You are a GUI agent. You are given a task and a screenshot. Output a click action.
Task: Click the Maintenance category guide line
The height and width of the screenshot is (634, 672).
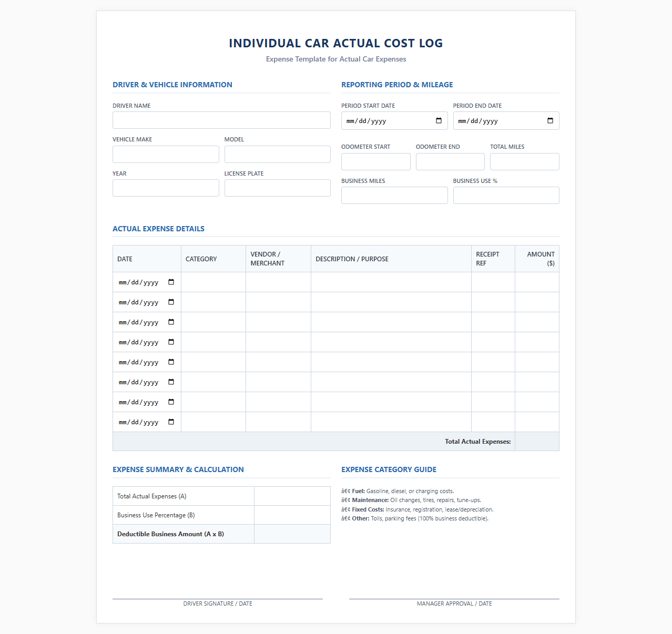[x=411, y=500]
